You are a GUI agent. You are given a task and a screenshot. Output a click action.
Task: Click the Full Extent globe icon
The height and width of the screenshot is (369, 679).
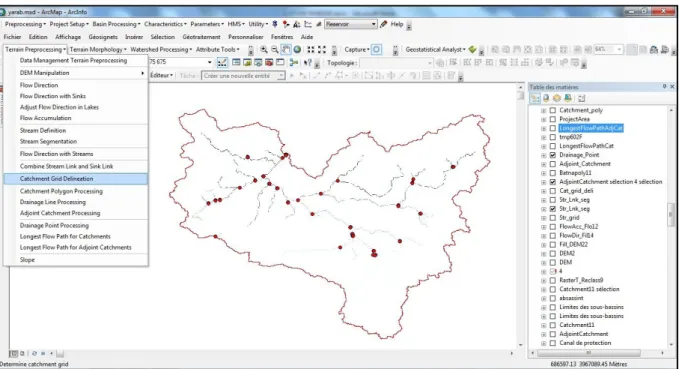tap(297, 49)
